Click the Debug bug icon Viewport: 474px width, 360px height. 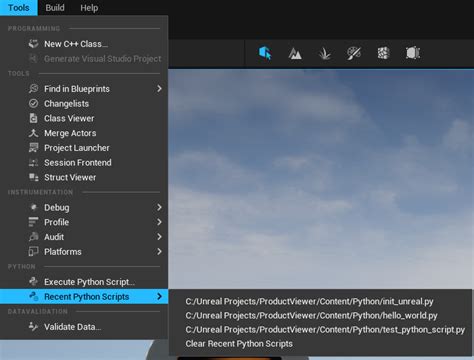point(33,207)
